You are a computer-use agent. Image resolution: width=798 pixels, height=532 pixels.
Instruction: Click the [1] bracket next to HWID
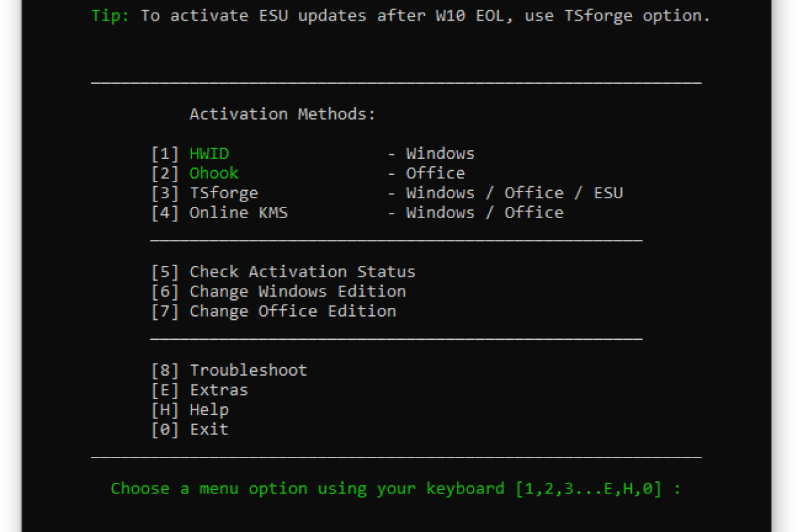tap(166, 153)
